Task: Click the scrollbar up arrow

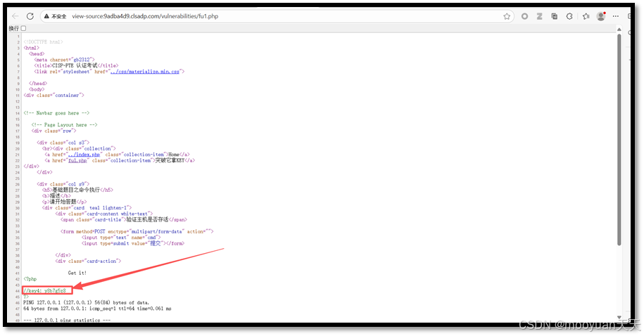Action: point(619,30)
